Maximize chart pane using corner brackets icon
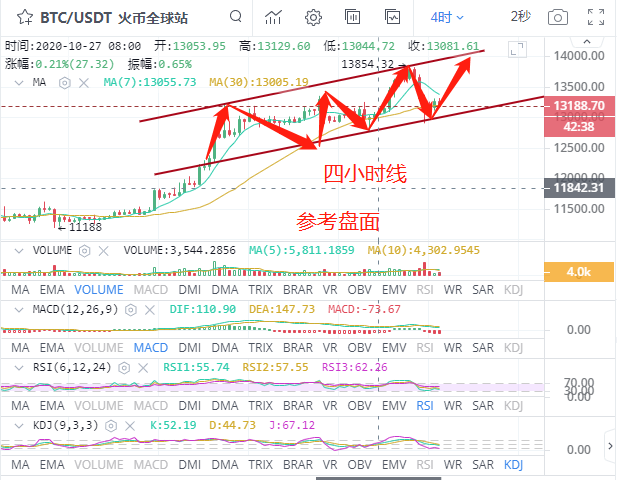Viewport: 617px width, 480px height. 516,50
